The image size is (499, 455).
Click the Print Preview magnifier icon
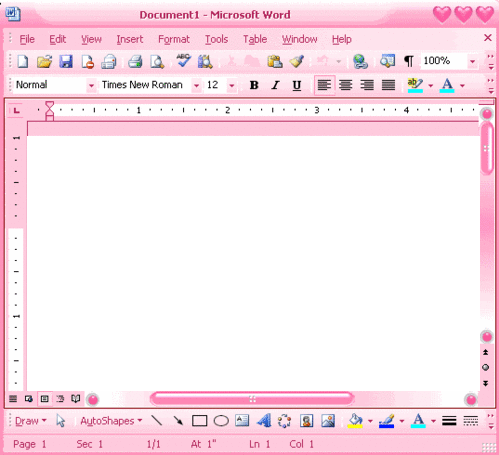pos(157,62)
